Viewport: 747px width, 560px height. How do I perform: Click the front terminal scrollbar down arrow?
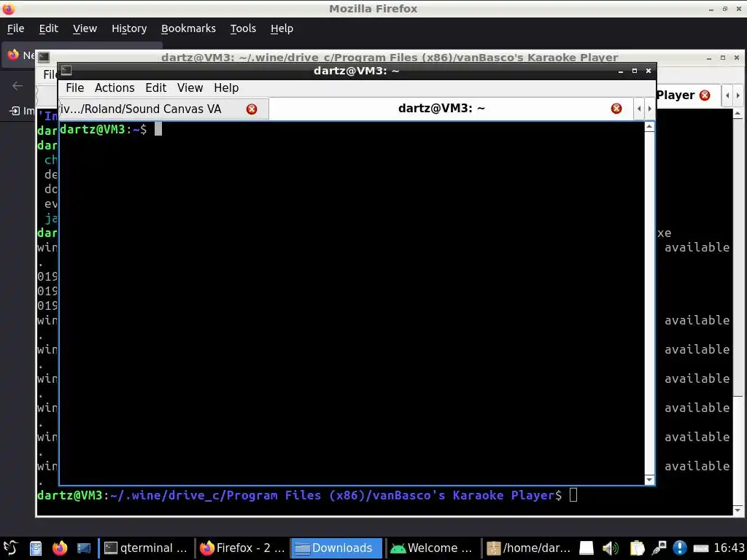tap(649, 480)
